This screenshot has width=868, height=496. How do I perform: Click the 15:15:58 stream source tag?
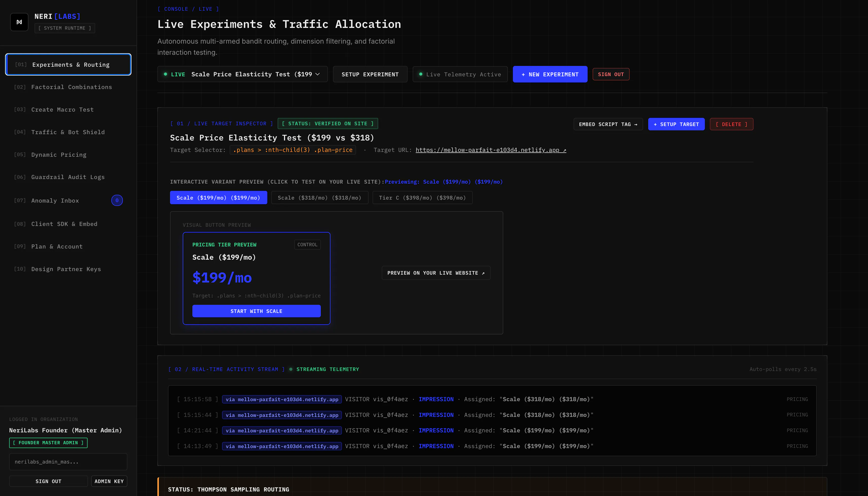pyautogui.click(x=282, y=399)
